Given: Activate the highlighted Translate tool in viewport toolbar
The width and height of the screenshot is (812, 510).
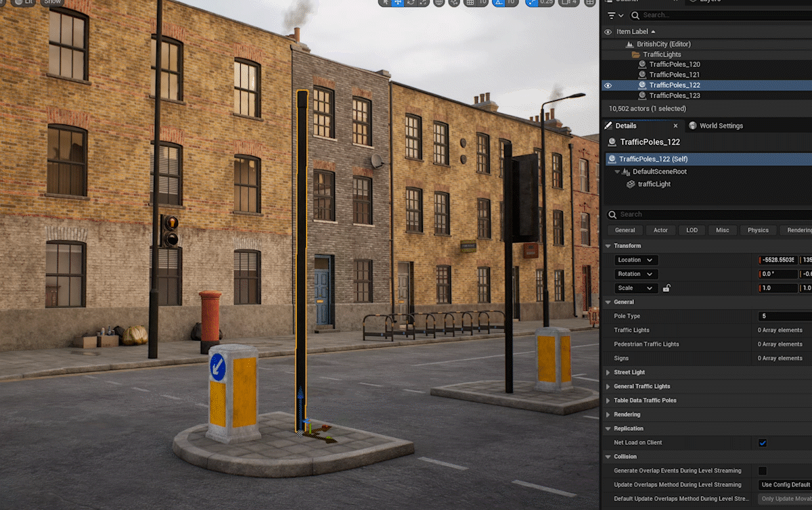Looking at the screenshot, I should coord(399,3).
